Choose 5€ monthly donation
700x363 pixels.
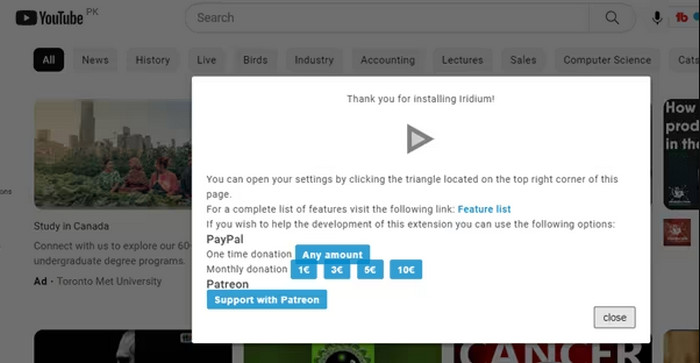[370, 270]
